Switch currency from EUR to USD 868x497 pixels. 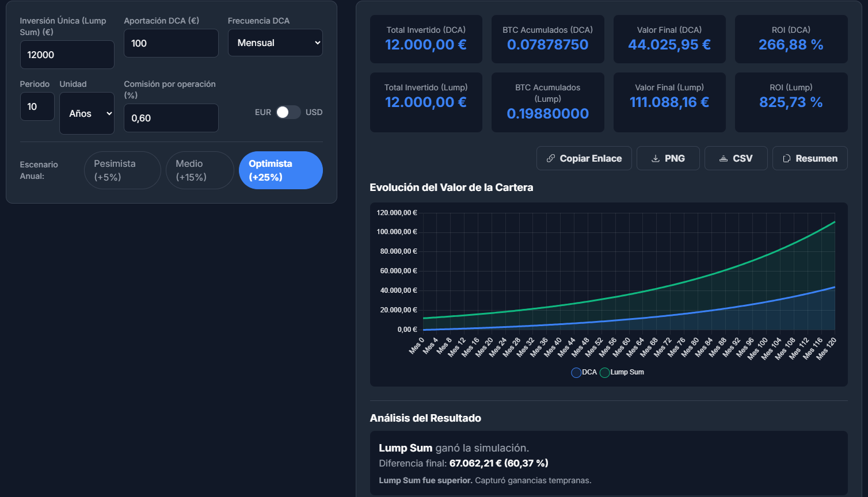click(x=289, y=112)
